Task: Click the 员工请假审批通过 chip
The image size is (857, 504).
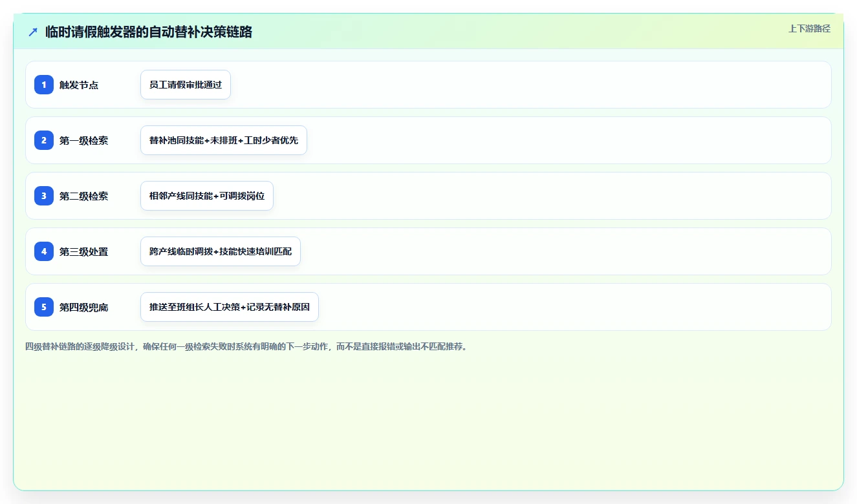Action: [x=186, y=85]
